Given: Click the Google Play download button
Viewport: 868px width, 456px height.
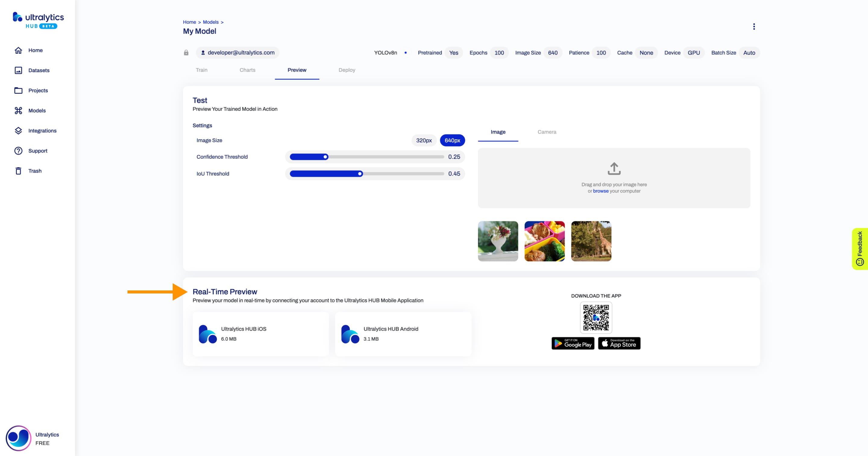Looking at the screenshot, I should click(x=572, y=343).
